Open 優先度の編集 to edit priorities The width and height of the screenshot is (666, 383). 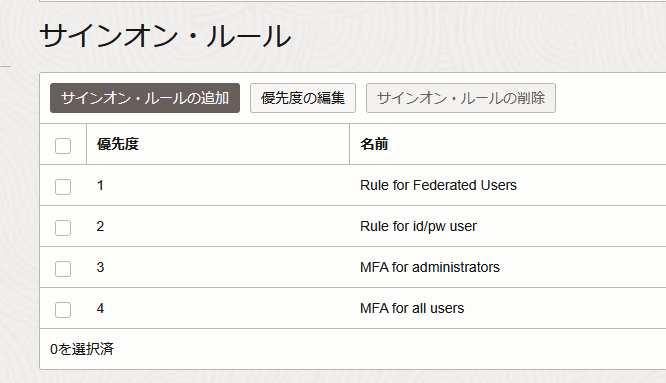pos(303,98)
